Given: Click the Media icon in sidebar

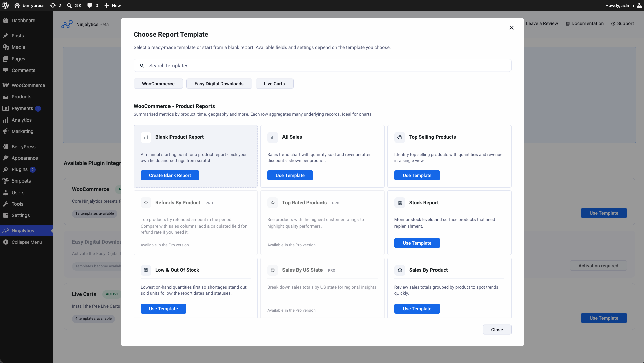Looking at the screenshot, I should (6, 47).
